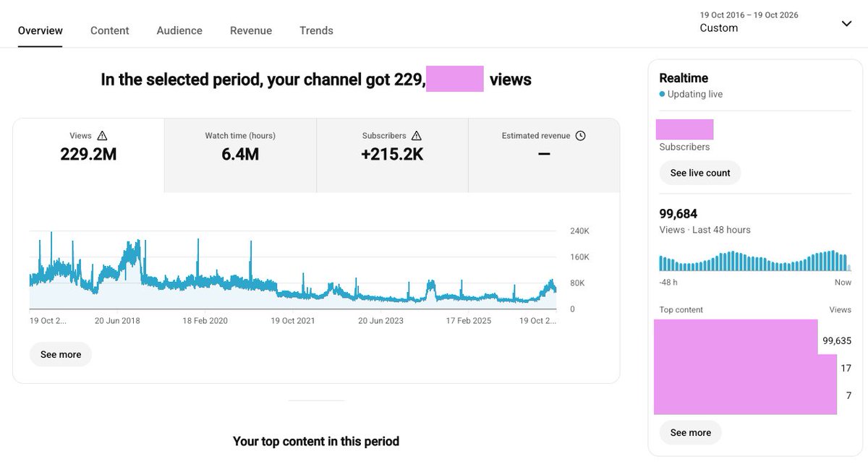
Task: Switch to the Audience tab
Action: (179, 30)
